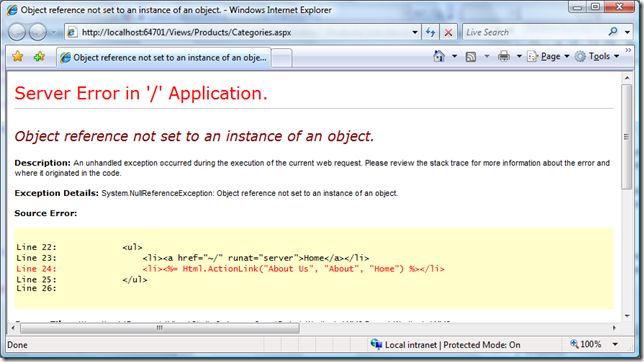Click the 'Exception Details:' label
Screen dimensions: 644x362
click(x=56, y=193)
